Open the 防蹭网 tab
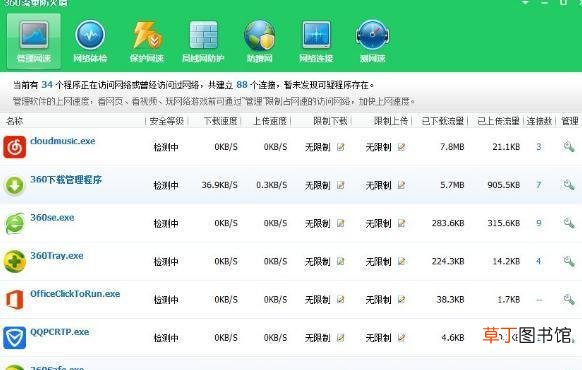The height and width of the screenshot is (370, 582). pos(259,41)
